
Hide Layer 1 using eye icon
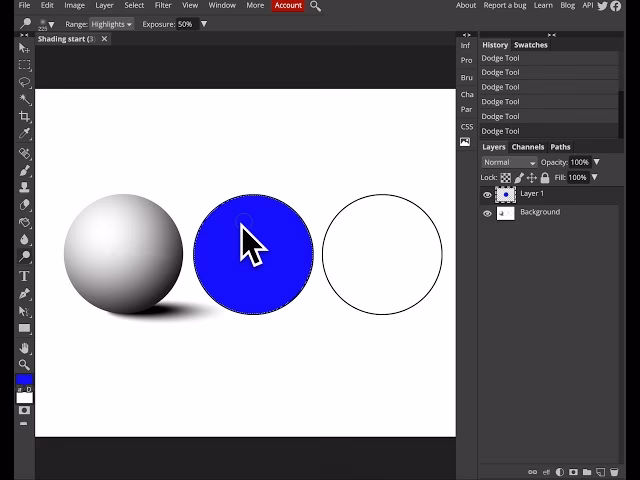click(x=488, y=194)
